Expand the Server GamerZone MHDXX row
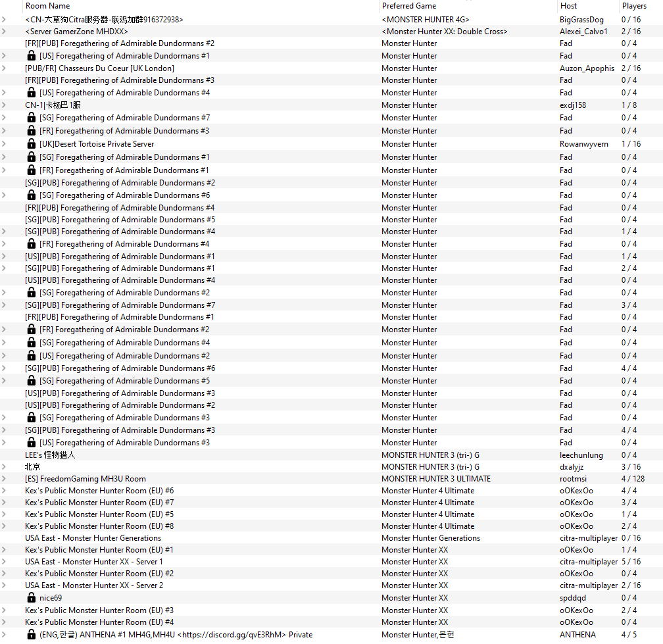 [4, 32]
